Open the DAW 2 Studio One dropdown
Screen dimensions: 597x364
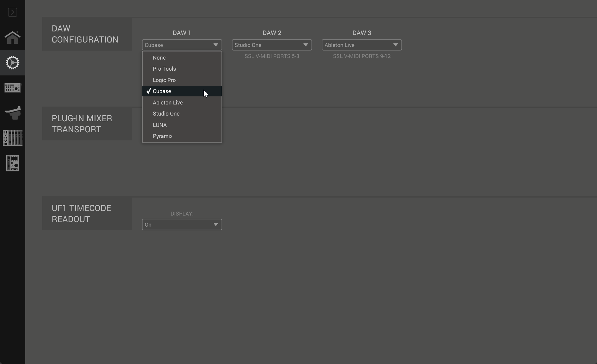click(272, 45)
